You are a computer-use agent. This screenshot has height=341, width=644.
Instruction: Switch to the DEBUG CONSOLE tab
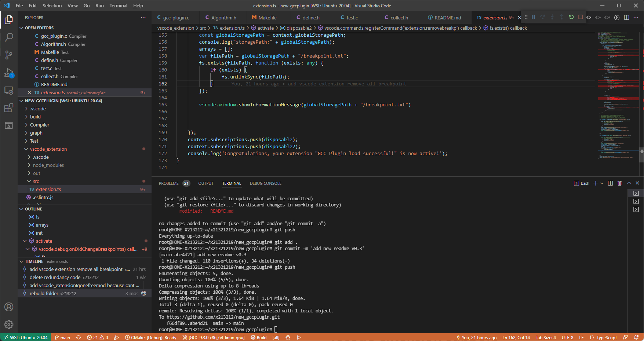(x=265, y=183)
